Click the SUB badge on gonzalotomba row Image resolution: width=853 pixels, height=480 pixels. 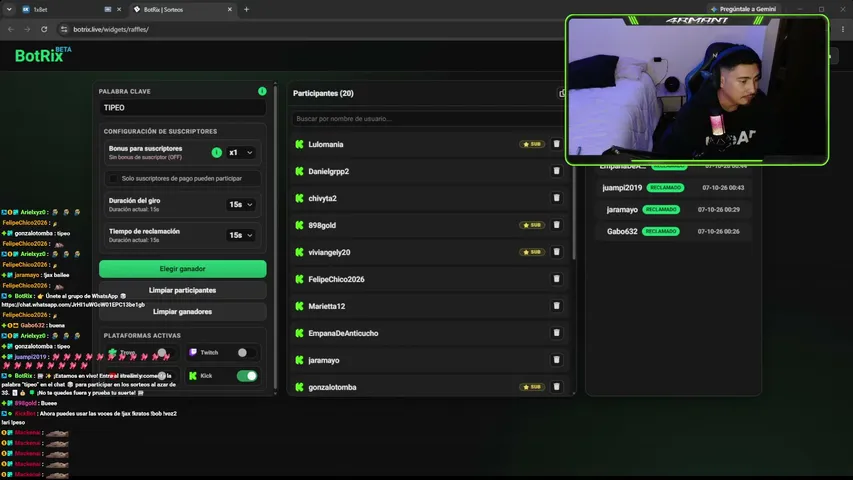(532, 387)
